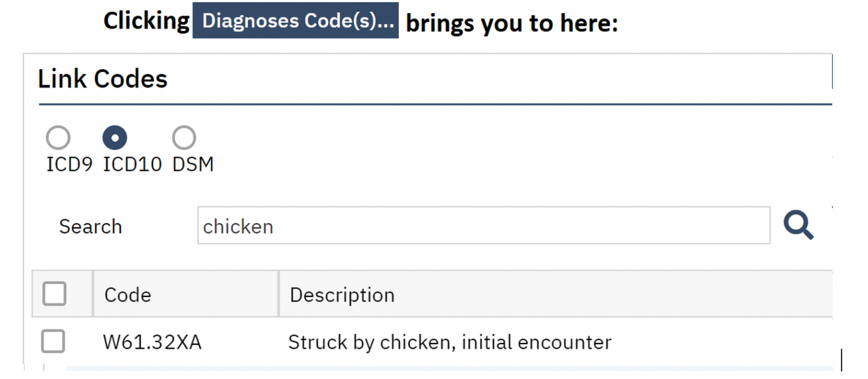This screenshot has height=379, width=868.
Task: Click the ICD10 label text
Action: tap(132, 165)
